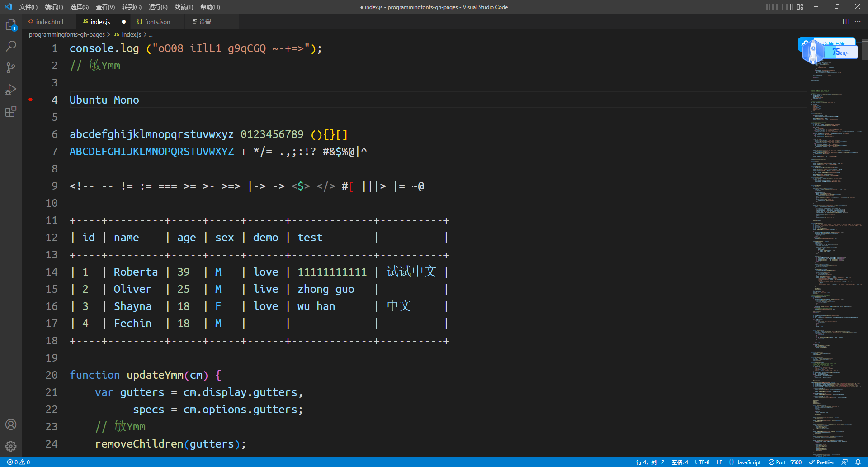Image resolution: width=868 pixels, height=467 pixels.
Task: Change file encoding UTF-8
Action: (702, 462)
